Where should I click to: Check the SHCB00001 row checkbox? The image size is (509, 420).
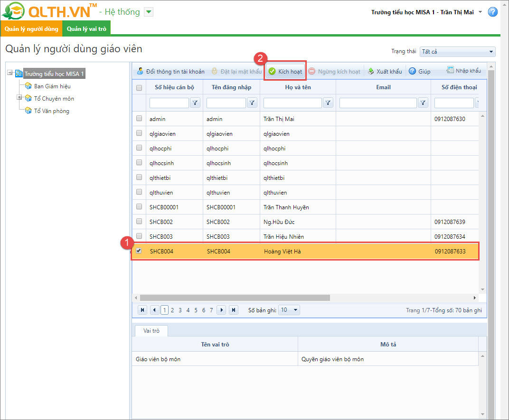pyautogui.click(x=139, y=206)
